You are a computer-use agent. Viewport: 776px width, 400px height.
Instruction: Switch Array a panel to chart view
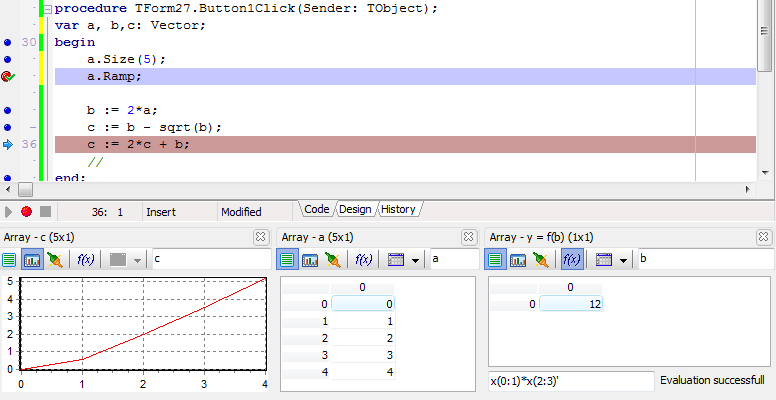pyautogui.click(x=309, y=260)
